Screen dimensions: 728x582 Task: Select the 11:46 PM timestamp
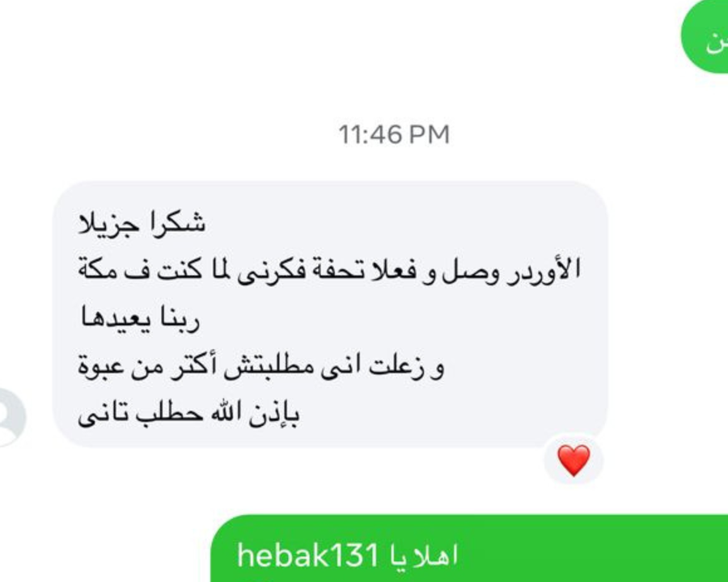(394, 135)
